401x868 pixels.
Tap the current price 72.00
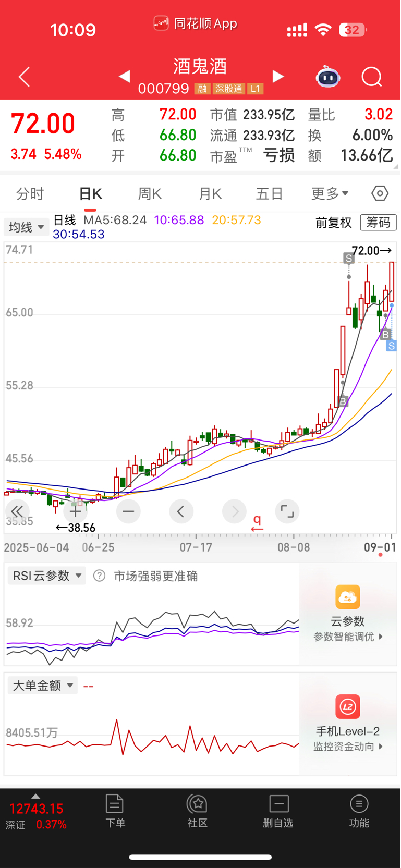click(43, 124)
